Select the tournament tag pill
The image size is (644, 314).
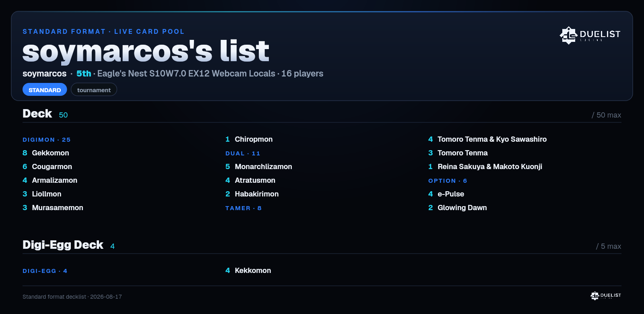(x=94, y=90)
